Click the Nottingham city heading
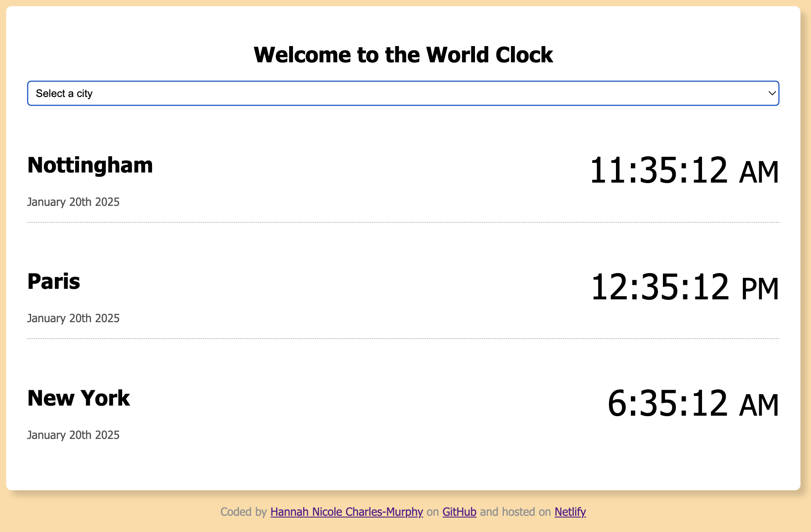Image resolution: width=811 pixels, height=532 pixels. 90,165
